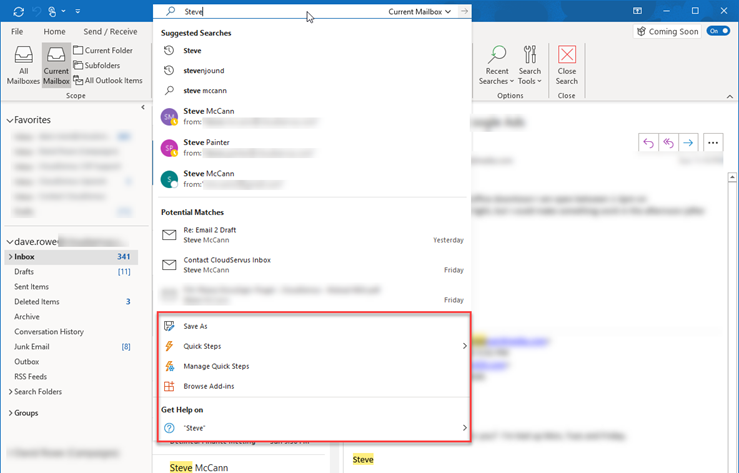Click the Reply arrow in reading pane
This screenshot has width=739, height=473.
click(649, 143)
